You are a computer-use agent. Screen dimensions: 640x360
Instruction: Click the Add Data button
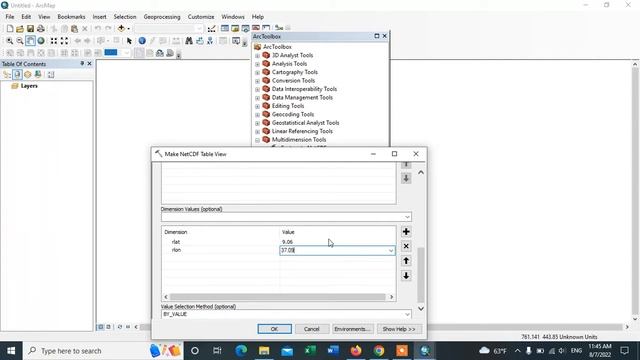[121, 29]
